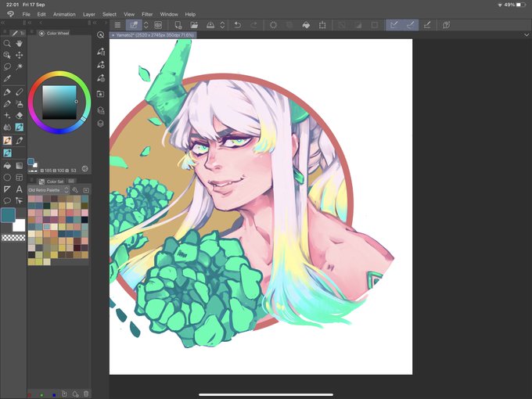Select the Correct line tool
Viewport: 532px width, 399px height.
tap(20, 201)
